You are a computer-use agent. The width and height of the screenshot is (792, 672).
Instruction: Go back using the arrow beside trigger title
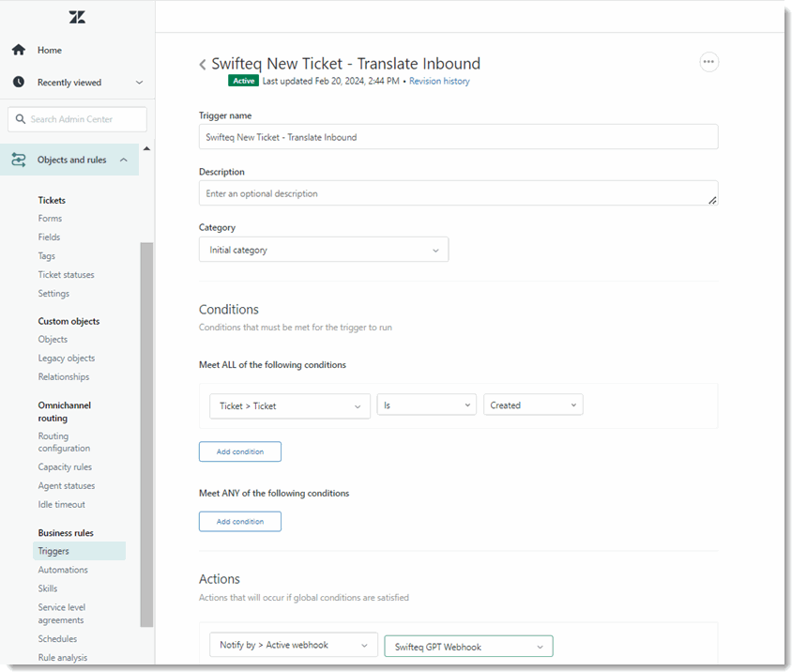click(203, 64)
